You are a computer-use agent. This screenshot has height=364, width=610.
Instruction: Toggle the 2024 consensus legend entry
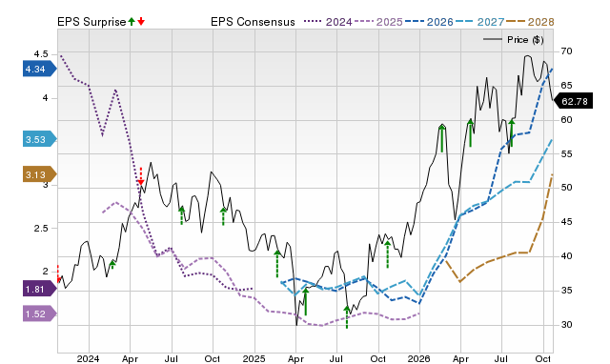pyautogui.click(x=328, y=22)
